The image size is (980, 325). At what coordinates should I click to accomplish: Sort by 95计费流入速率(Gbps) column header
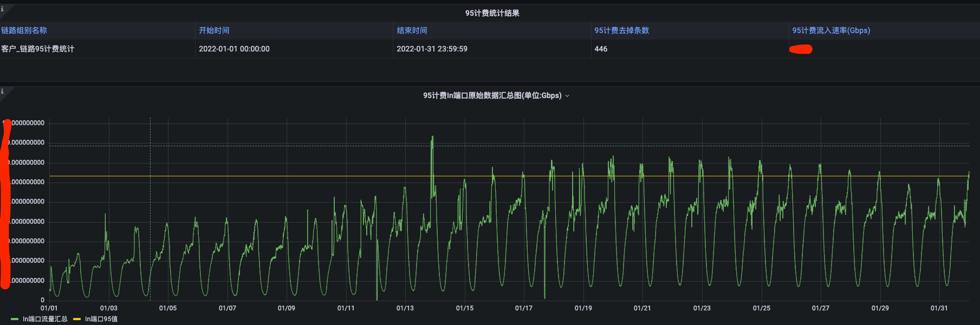pyautogui.click(x=831, y=30)
